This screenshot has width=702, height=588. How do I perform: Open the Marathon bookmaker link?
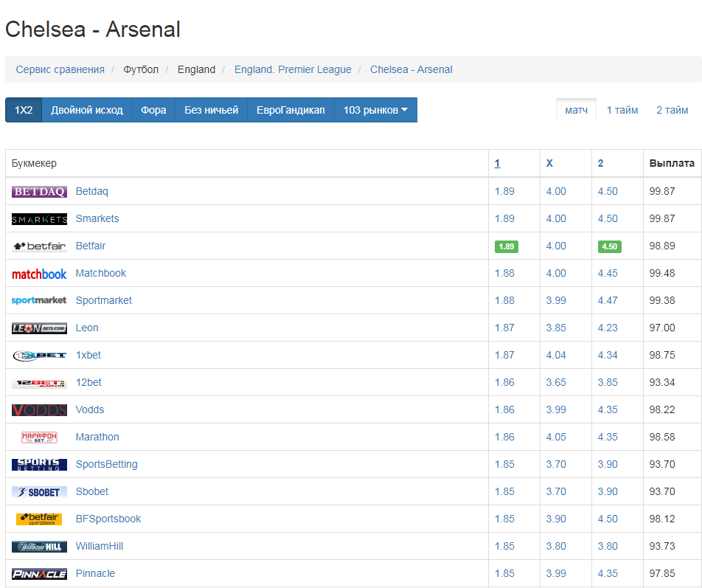(x=97, y=437)
